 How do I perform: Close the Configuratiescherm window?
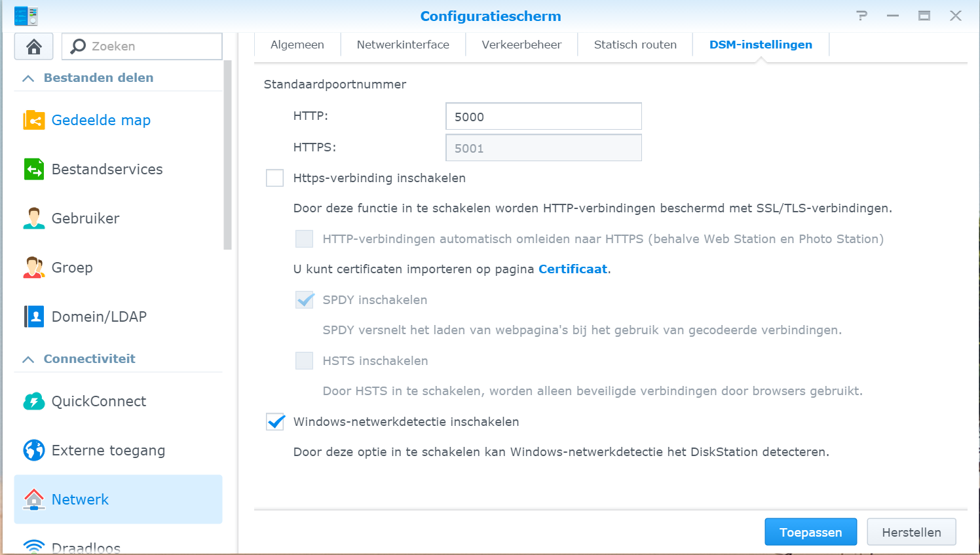(x=955, y=16)
